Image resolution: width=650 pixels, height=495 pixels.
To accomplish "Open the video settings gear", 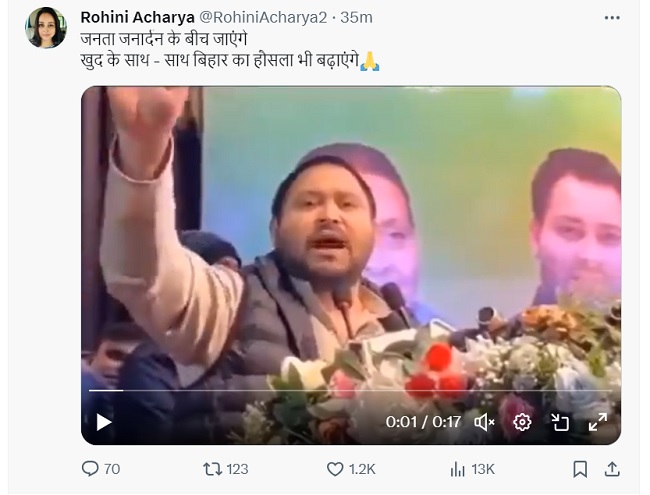I will [522, 422].
